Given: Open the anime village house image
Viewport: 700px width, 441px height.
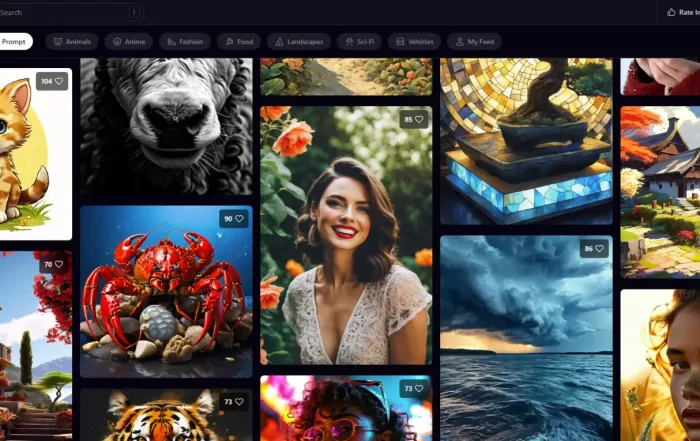Looking at the screenshot, I should pyautogui.click(x=660, y=192).
